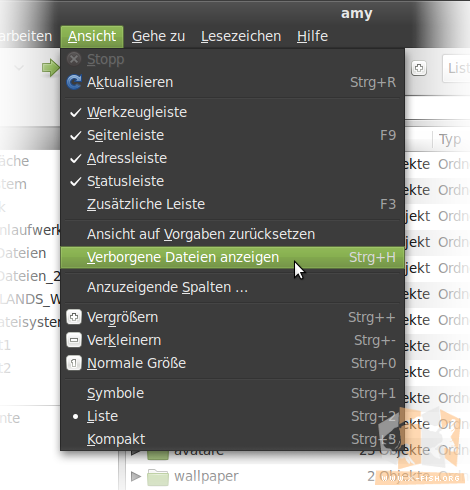Click the Vergrößern zoom-in plus icon
Screen dimensions: 470x490
click(x=74, y=317)
